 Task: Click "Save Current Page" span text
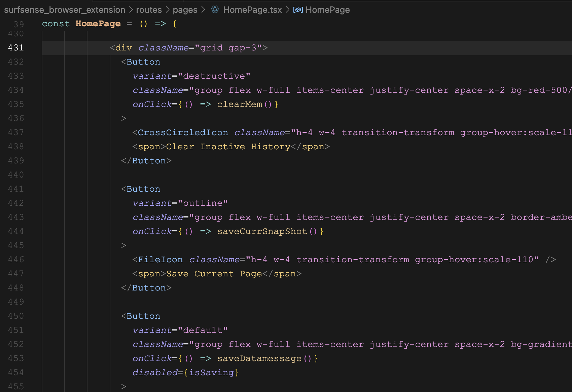pos(214,274)
